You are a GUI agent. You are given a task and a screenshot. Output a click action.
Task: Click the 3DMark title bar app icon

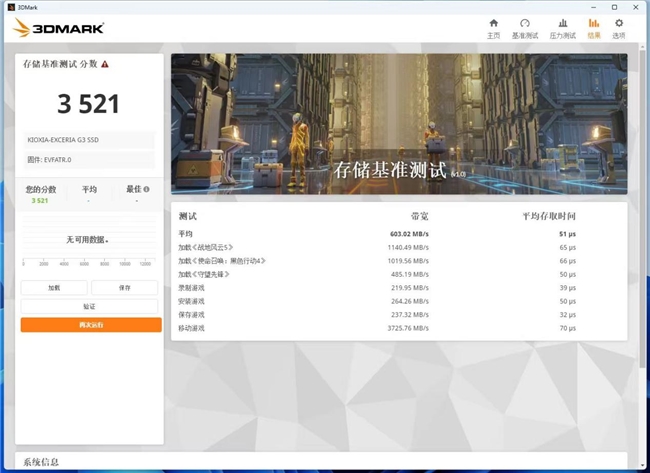point(11,7)
